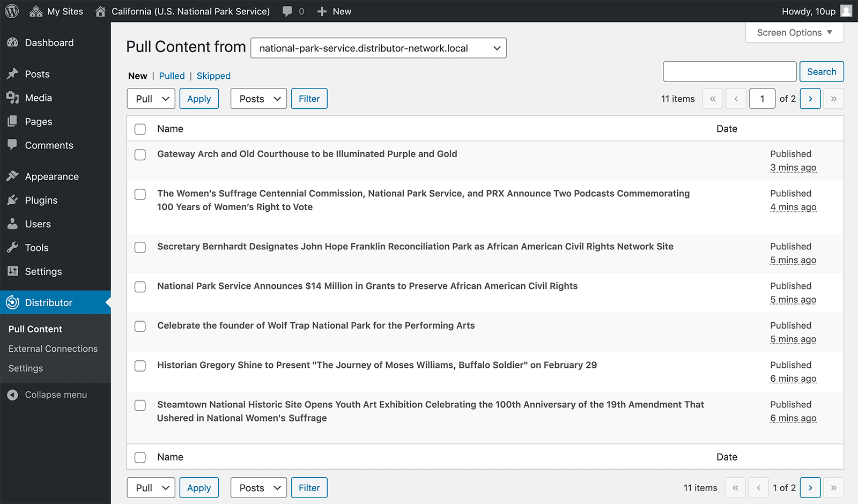This screenshot has width=858, height=504.
Task: Check the Gateway Arch and Old Courthouse post
Action: [140, 155]
